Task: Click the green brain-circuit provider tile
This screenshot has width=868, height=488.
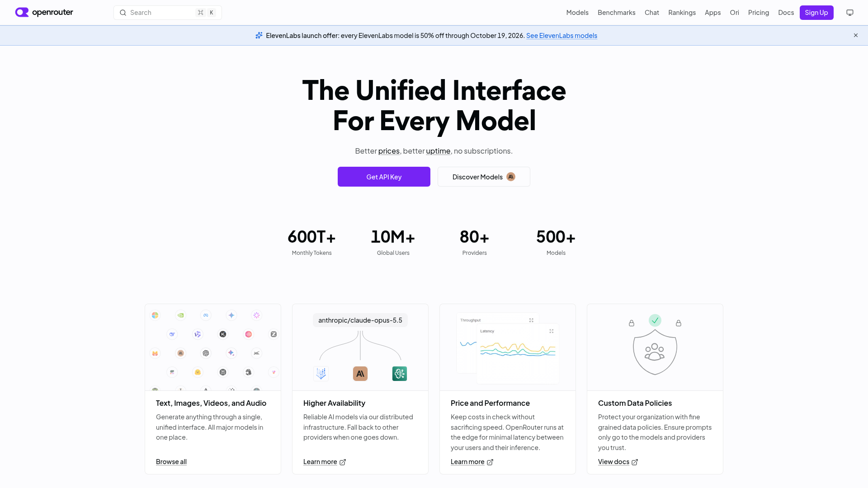Action: [400, 374]
